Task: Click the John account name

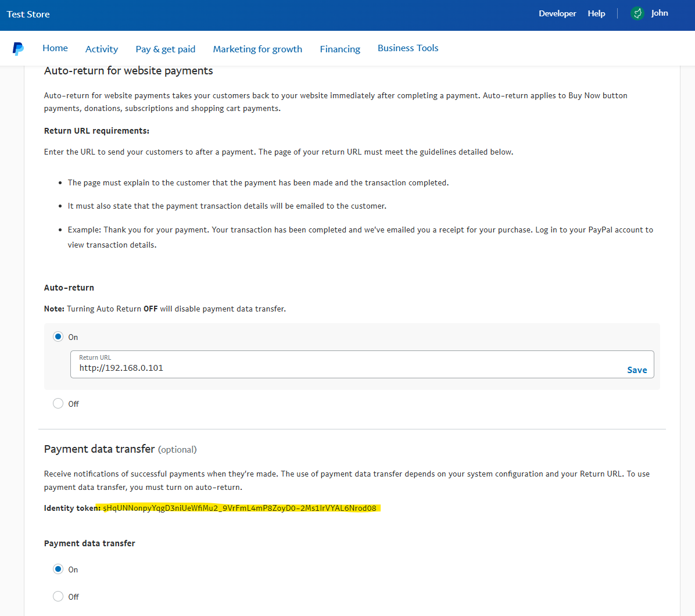Action: pyautogui.click(x=659, y=13)
